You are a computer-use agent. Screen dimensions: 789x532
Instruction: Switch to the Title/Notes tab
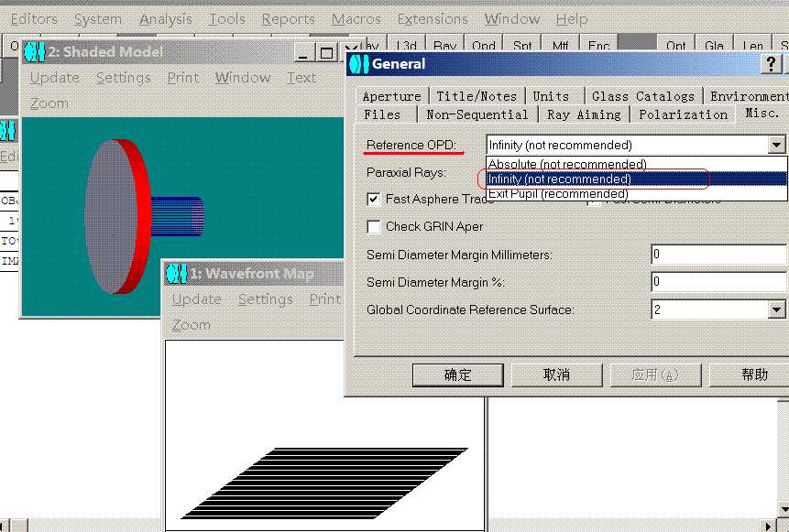(x=477, y=96)
